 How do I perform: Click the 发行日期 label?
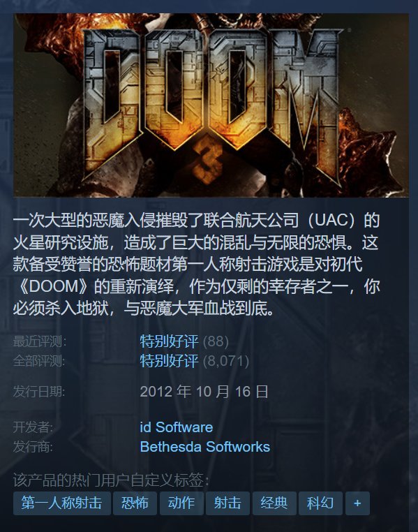(x=39, y=392)
